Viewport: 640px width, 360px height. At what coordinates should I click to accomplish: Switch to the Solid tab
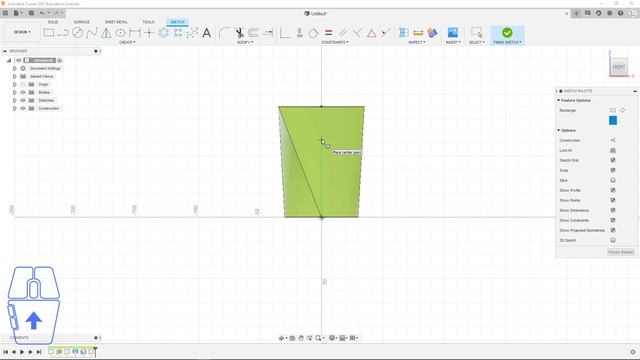click(53, 22)
